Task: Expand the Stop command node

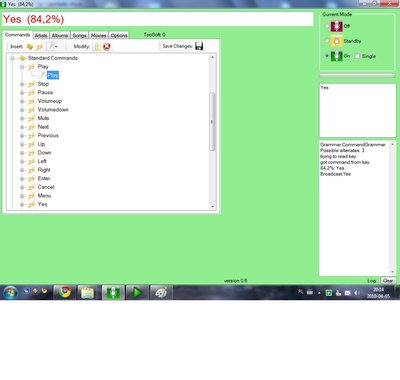Action: [22, 84]
